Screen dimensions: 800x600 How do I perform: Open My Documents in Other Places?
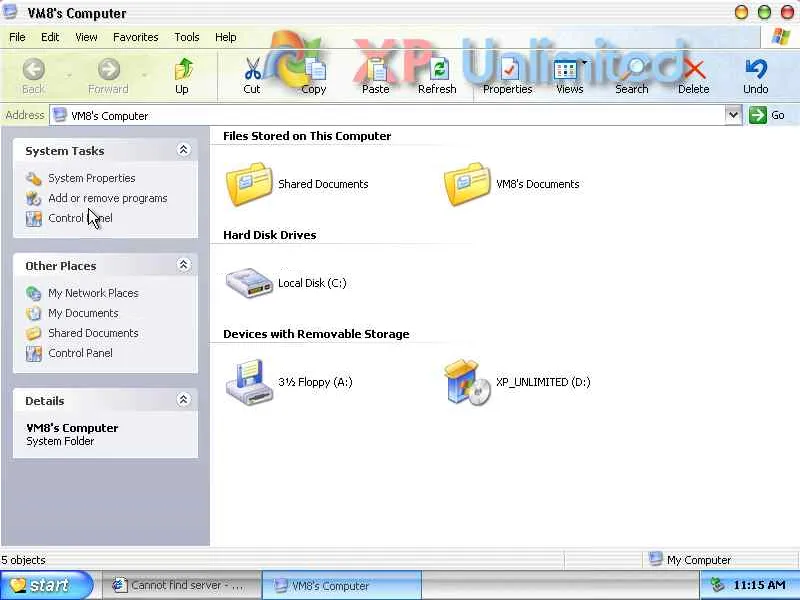[x=83, y=313]
